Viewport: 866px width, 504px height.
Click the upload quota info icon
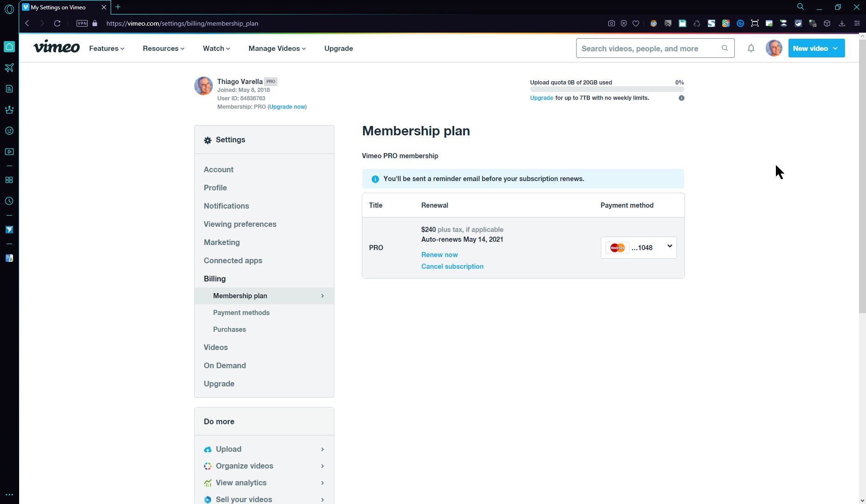pos(682,98)
